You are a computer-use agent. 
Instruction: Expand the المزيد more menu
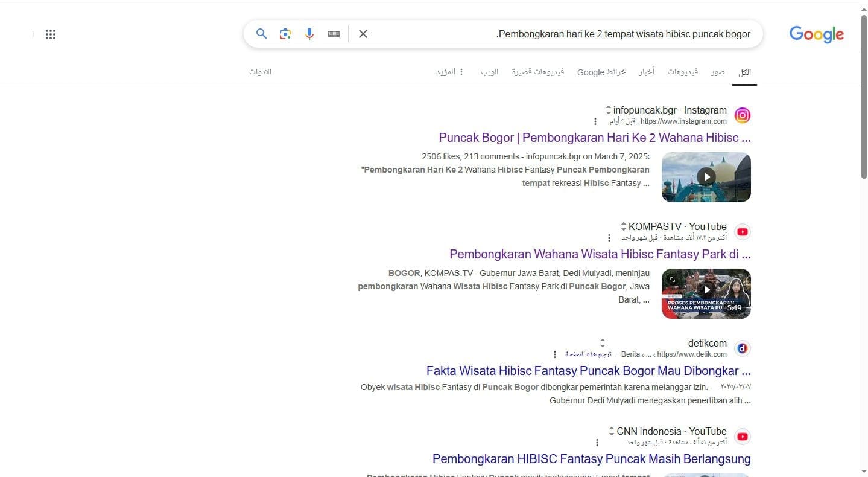point(450,72)
